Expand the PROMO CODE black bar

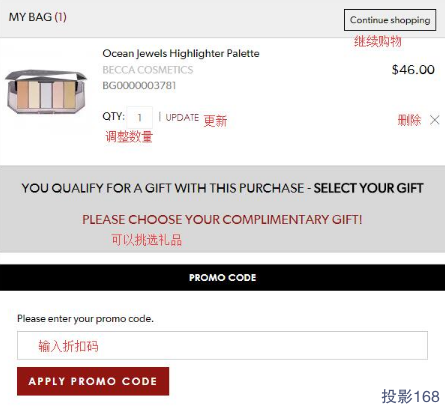pyautogui.click(x=222, y=277)
